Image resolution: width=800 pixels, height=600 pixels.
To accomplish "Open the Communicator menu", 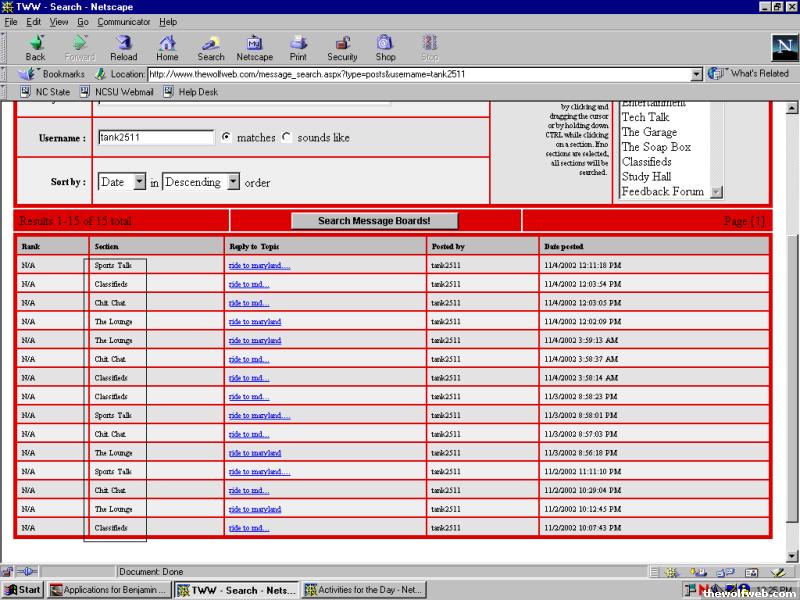I will pos(124,21).
